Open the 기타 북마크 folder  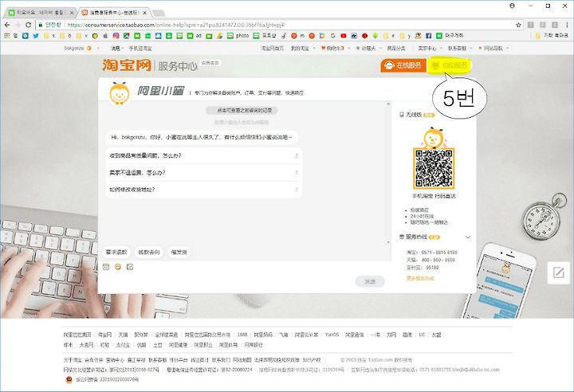point(552,36)
